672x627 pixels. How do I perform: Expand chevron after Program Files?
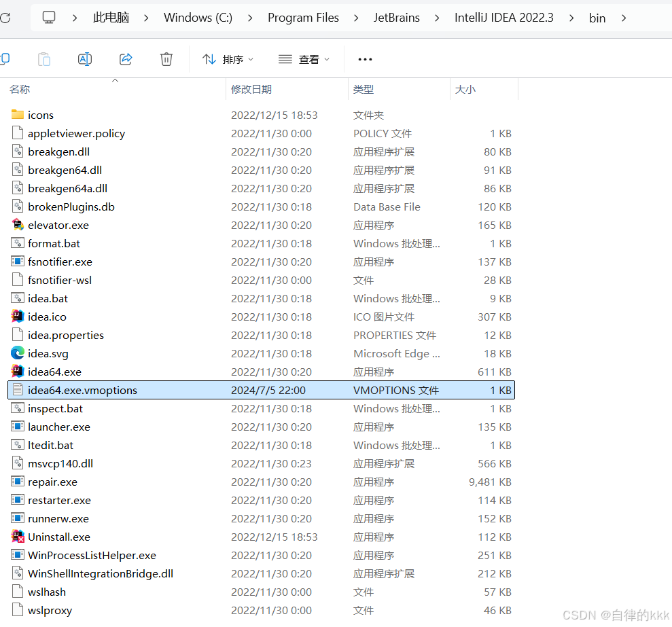(x=356, y=18)
